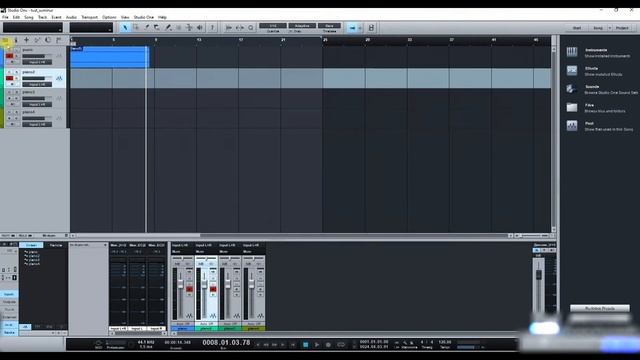Click Return to Zero transport button
Viewport: 640px width, 360px height.
point(293,345)
